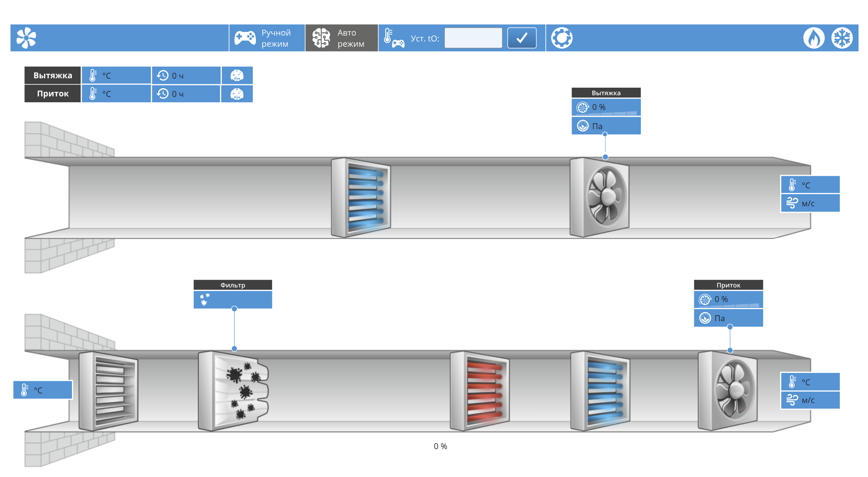Click the brain auto icon in Приток row
The width and height of the screenshot is (868, 477).
(x=237, y=94)
